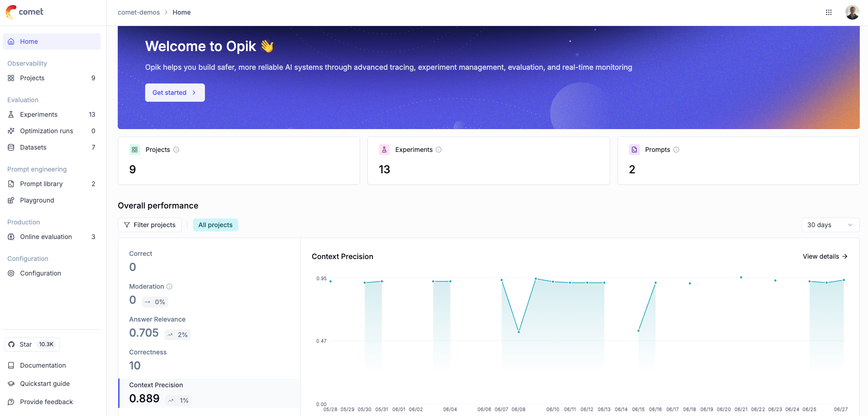Click the Home breadcrumb
This screenshot has height=416, width=868.
[x=182, y=12]
